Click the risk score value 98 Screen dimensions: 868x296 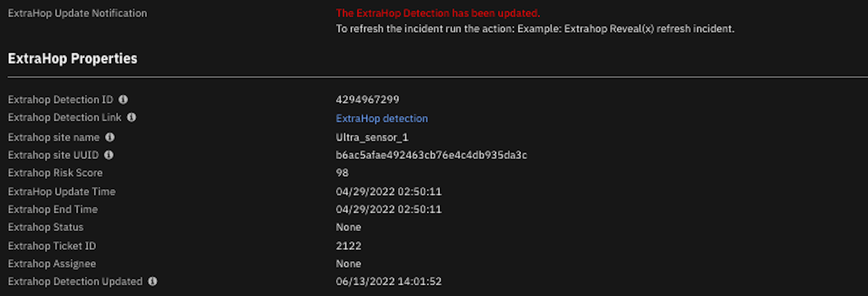point(342,173)
